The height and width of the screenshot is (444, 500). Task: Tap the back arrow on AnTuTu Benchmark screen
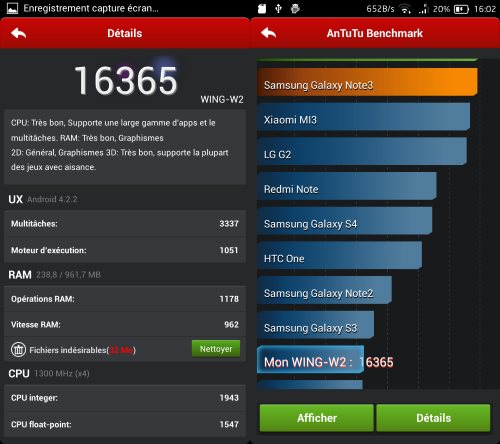(269, 33)
